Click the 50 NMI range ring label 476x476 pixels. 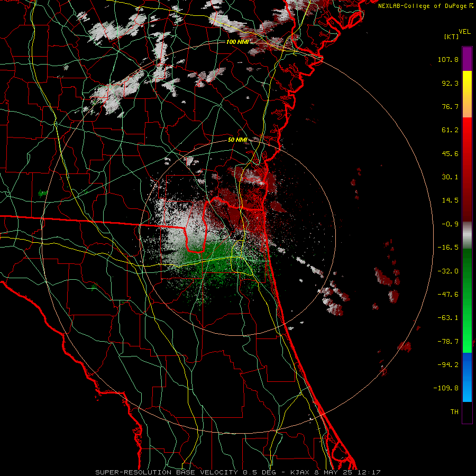(x=237, y=140)
